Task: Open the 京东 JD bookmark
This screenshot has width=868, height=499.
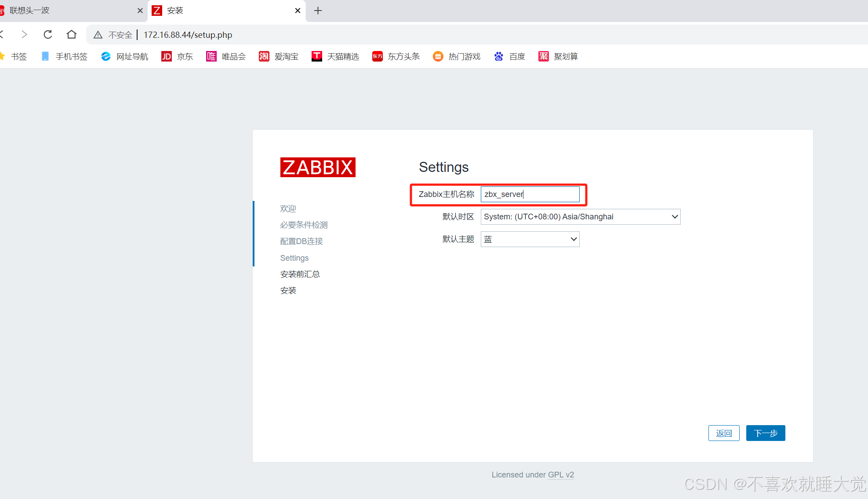Action: 177,56
